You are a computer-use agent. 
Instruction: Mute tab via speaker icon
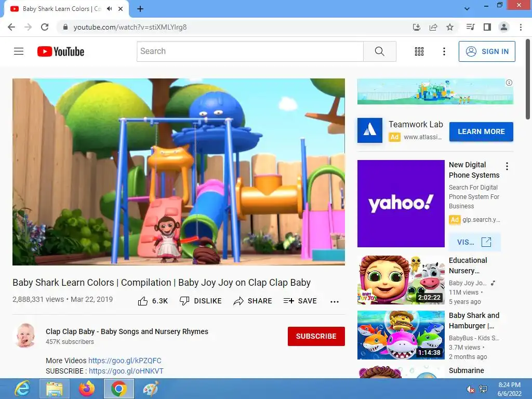tap(109, 9)
